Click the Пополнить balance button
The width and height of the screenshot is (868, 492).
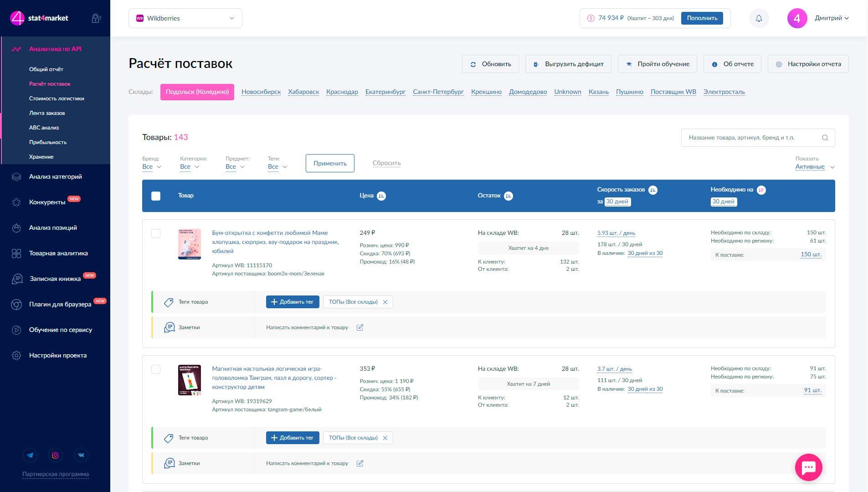pos(702,18)
